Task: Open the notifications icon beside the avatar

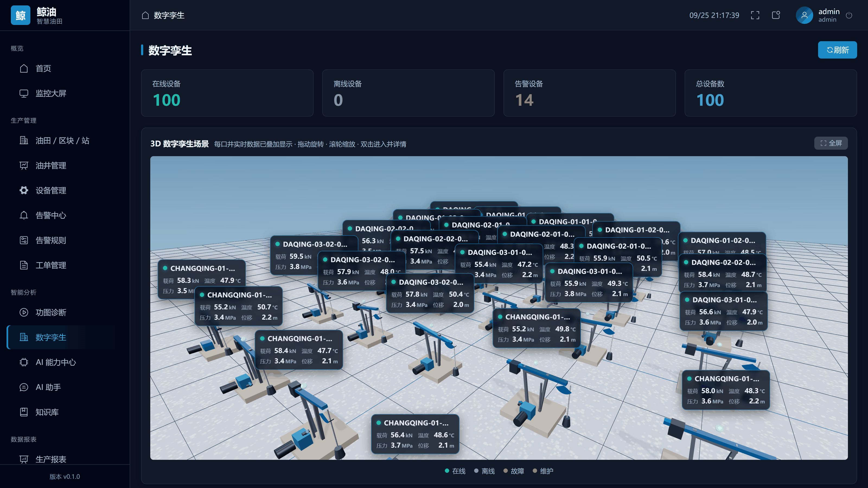Action: click(x=776, y=15)
